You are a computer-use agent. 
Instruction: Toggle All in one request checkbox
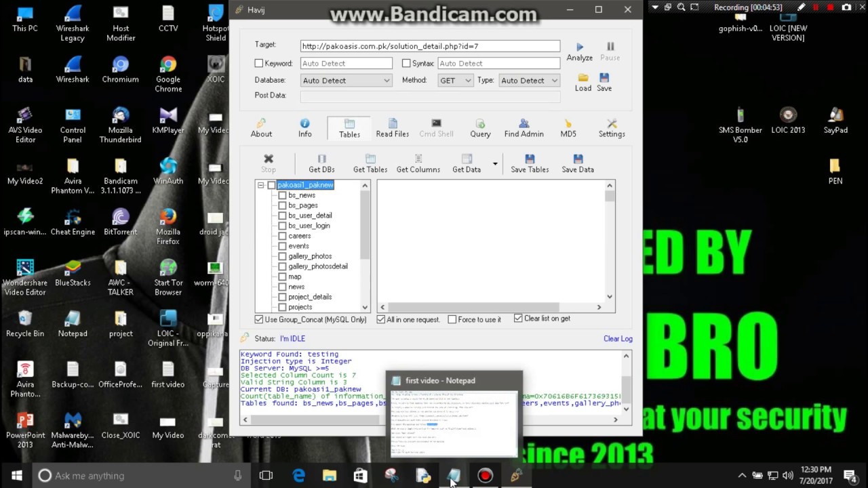(x=380, y=319)
